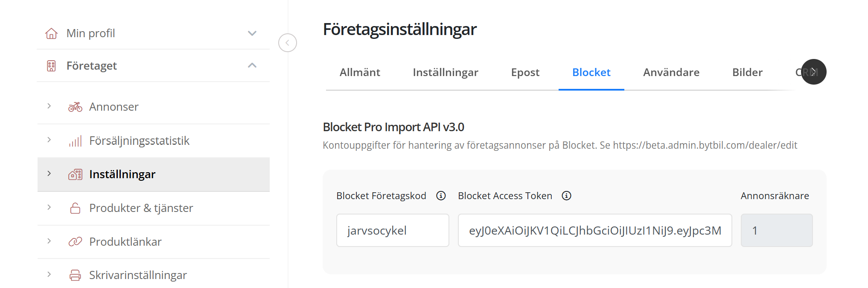
Task: Focus the Blocket Access Token field
Action: [x=595, y=231]
